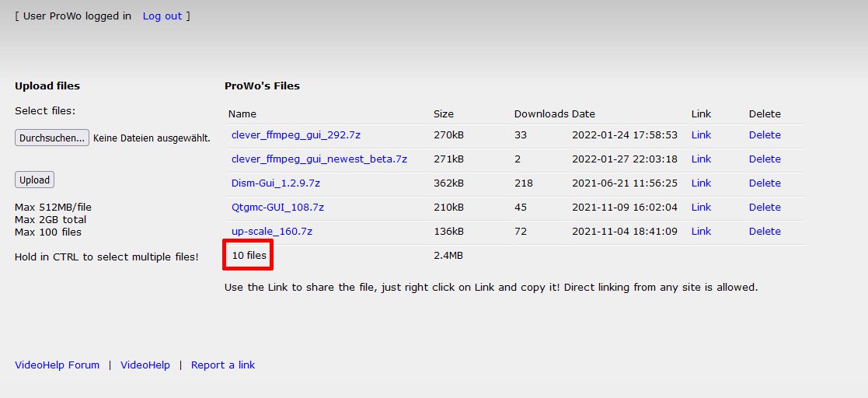Click the 2.4MB total size text

pyautogui.click(x=448, y=255)
